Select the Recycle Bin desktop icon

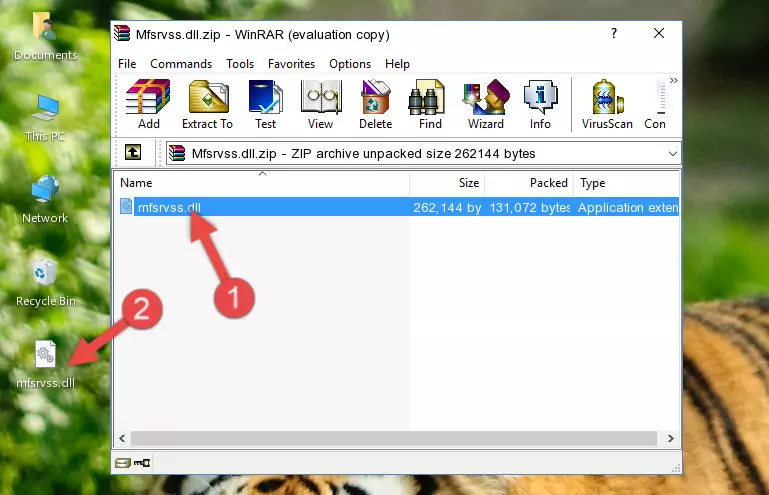pos(45,283)
